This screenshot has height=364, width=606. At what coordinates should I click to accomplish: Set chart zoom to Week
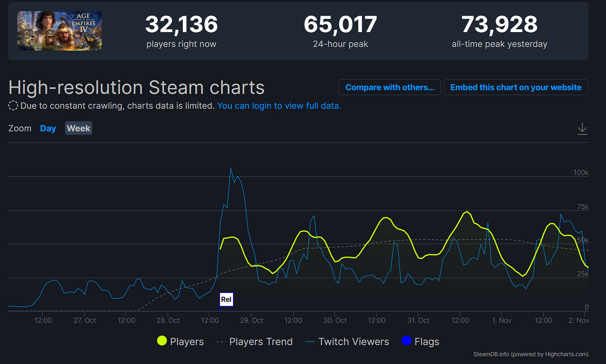pyautogui.click(x=78, y=128)
